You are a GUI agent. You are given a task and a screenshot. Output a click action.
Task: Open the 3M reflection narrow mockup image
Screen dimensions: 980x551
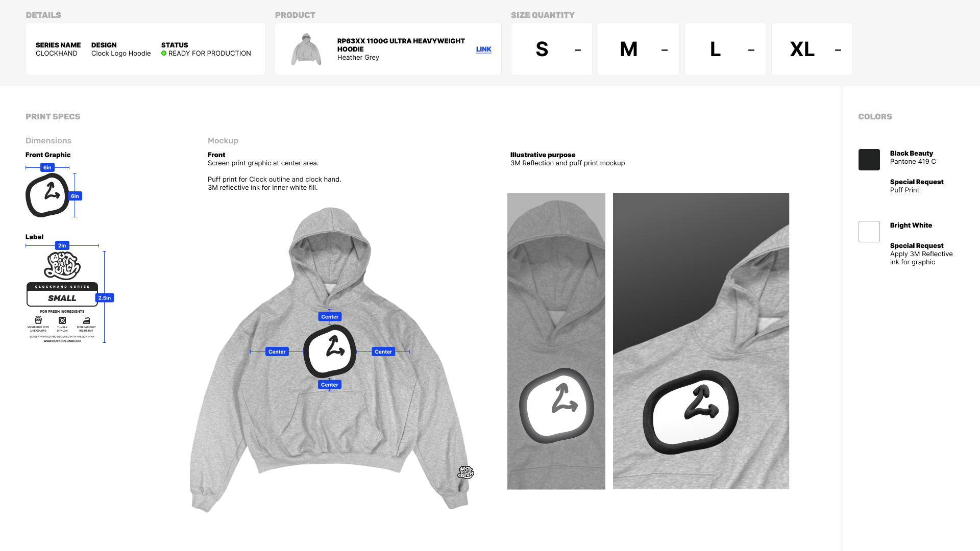coord(556,341)
